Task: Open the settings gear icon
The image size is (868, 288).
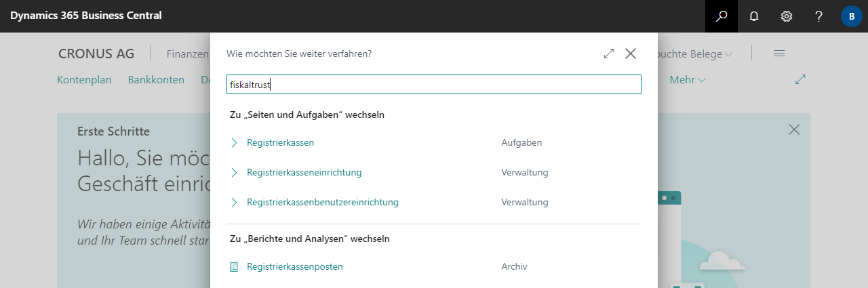Action: click(787, 16)
